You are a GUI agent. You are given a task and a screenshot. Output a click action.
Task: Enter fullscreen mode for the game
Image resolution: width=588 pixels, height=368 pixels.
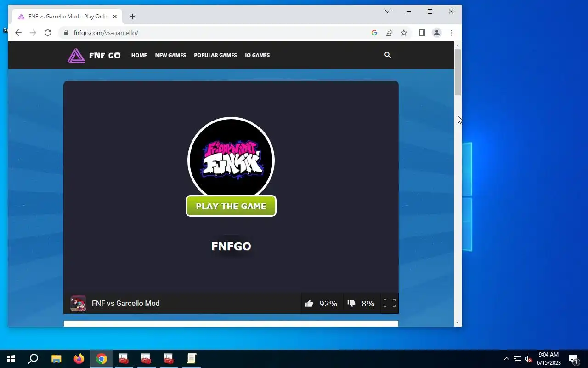[x=390, y=303]
